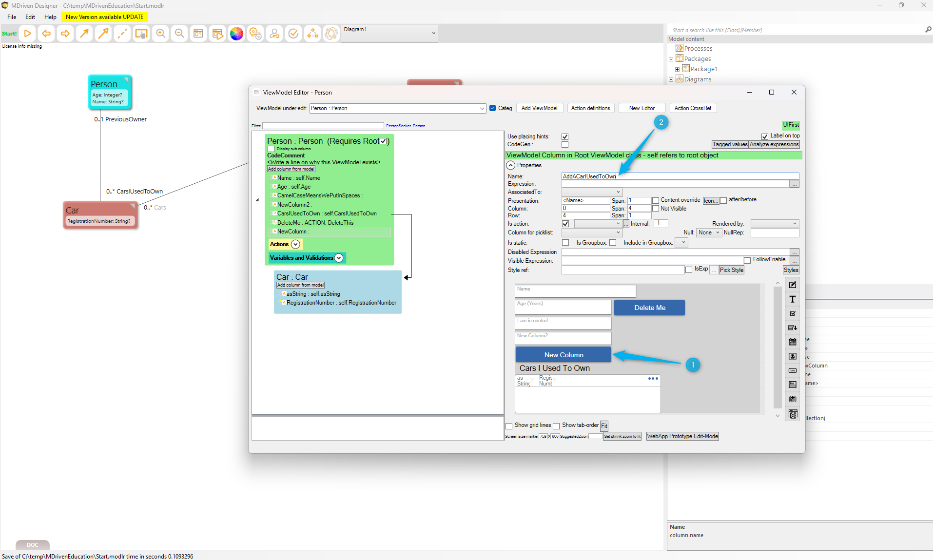Click the zoom in magnifier toolbar icon

tap(160, 34)
